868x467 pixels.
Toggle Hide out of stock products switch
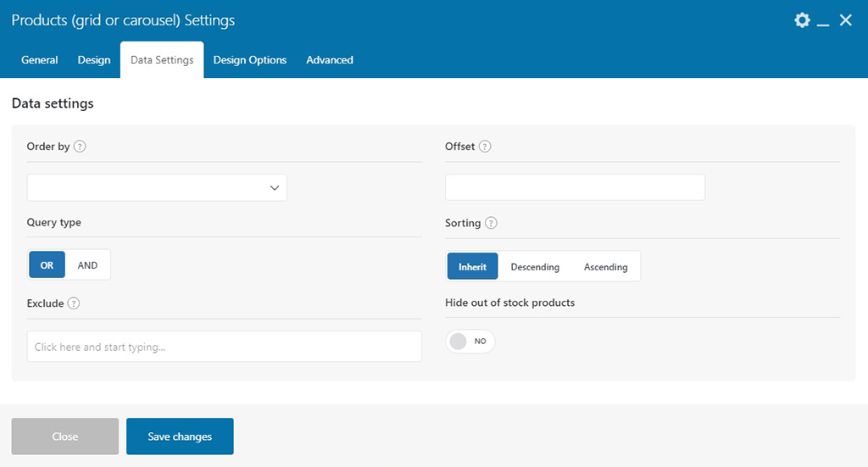470,341
